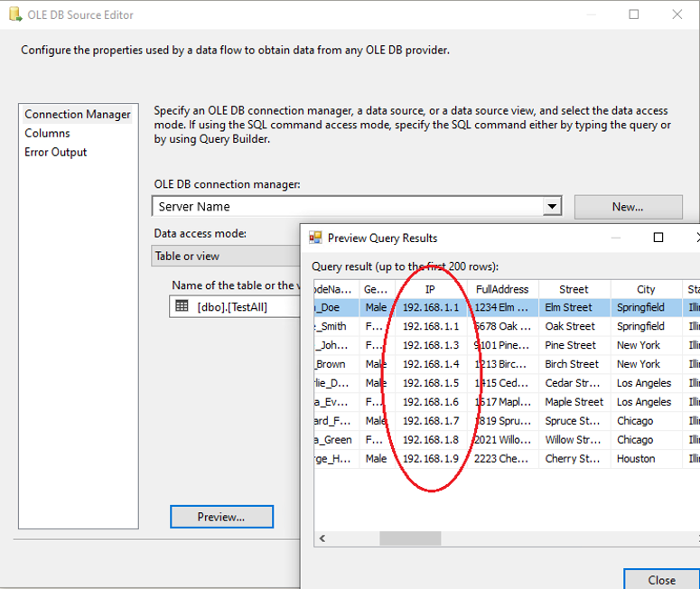Viewport: 700px width, 589px height.
Task: Click the Elm Street cell
Action: (x=574, y=307)
